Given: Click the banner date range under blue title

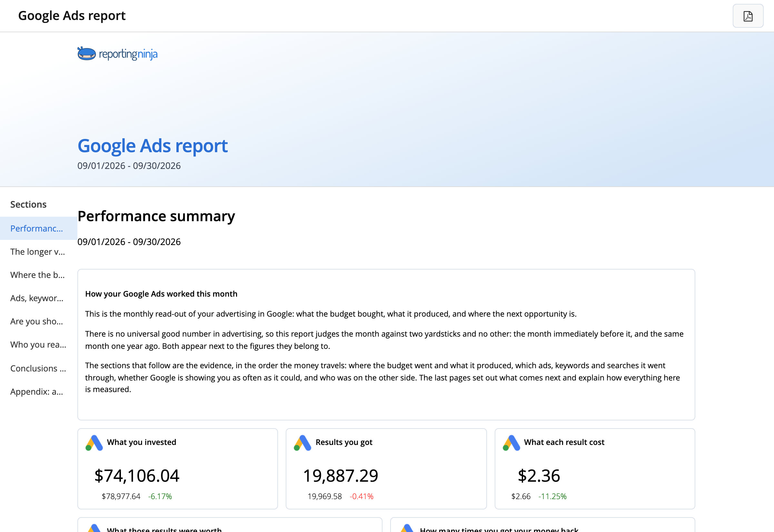Looking at the screenshot, I should [129, 166].
